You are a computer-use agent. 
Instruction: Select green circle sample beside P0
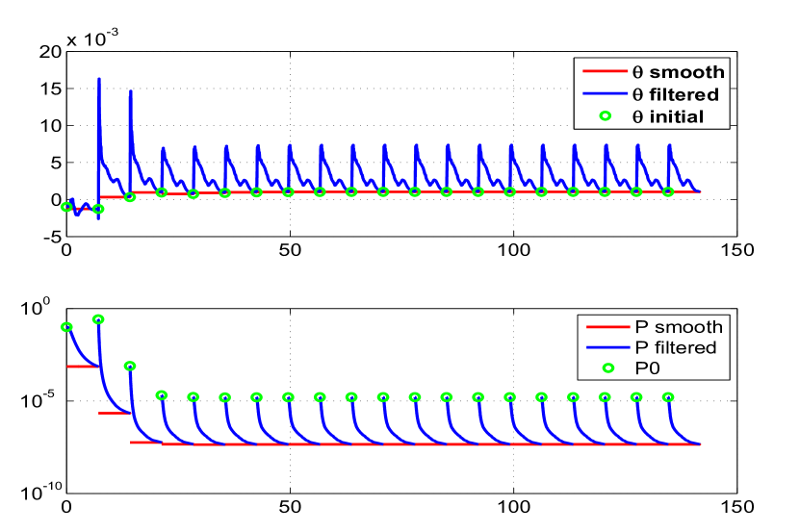click(608, 367)
